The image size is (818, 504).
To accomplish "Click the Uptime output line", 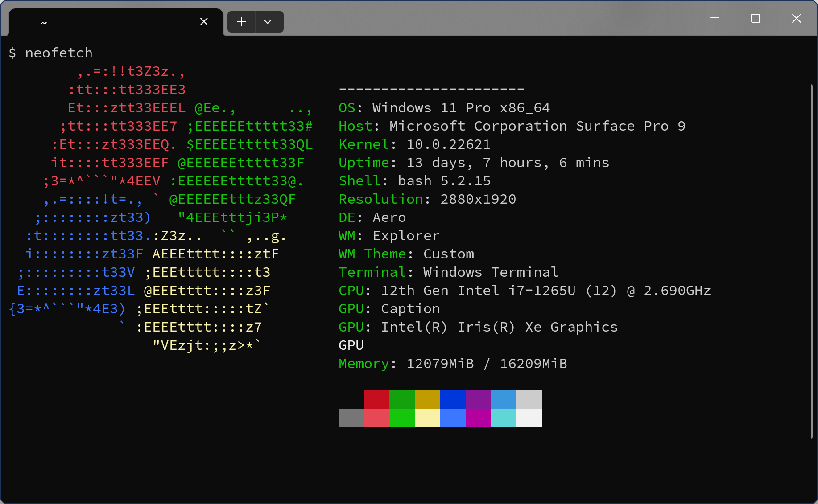I will [x=474, y=163].
